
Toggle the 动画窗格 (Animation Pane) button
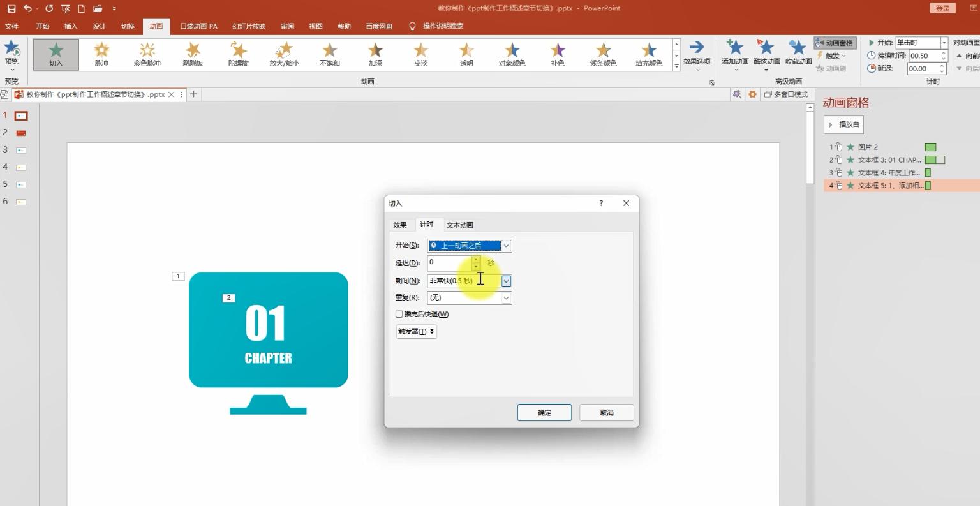(835, 43)
